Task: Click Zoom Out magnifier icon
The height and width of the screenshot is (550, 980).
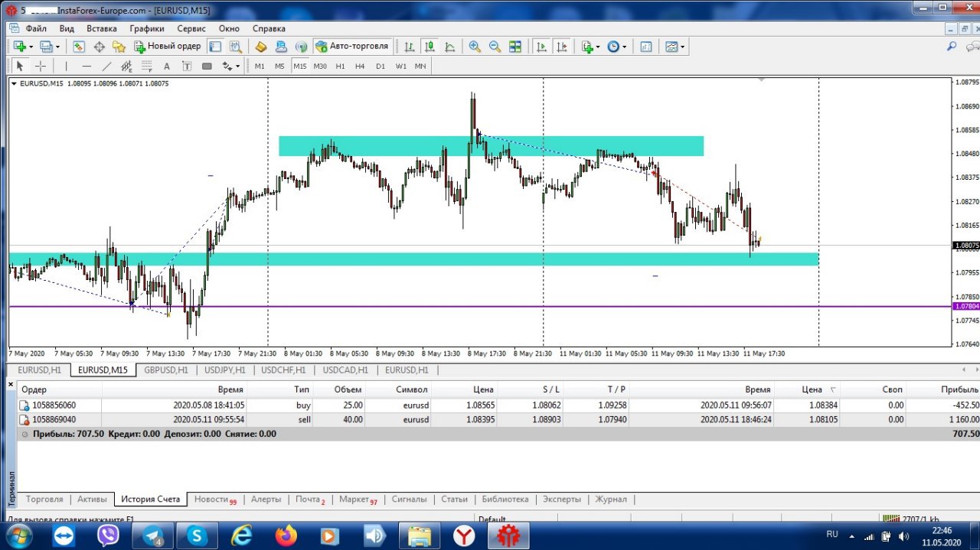Action: 495,47
